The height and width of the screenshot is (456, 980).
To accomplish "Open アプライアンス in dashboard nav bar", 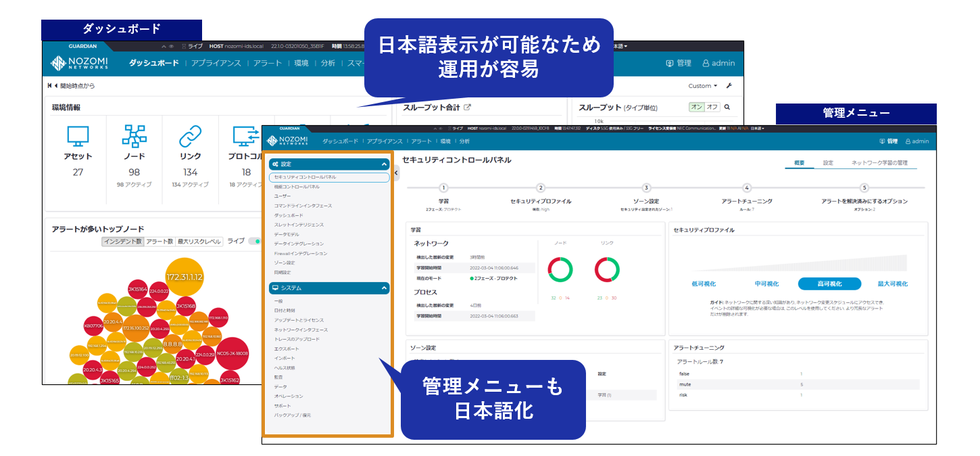I will (216, 63).
